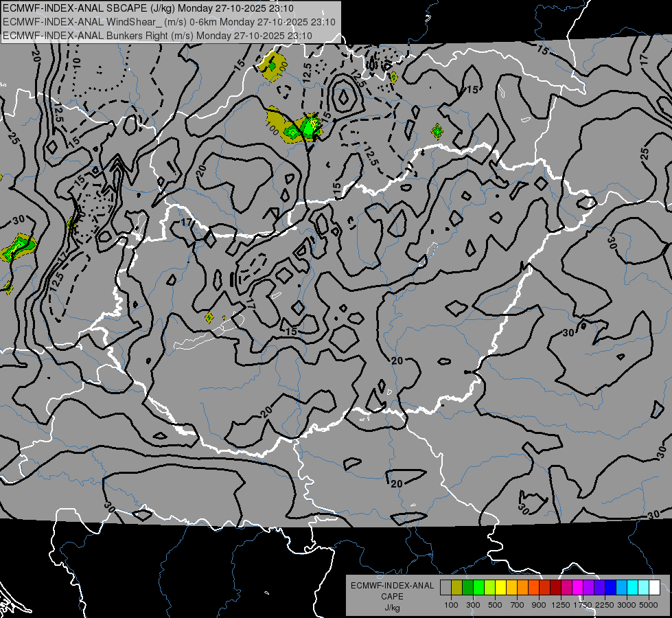
Task: Choose the yellow-green legend swatch
Action: coord(490,588)
